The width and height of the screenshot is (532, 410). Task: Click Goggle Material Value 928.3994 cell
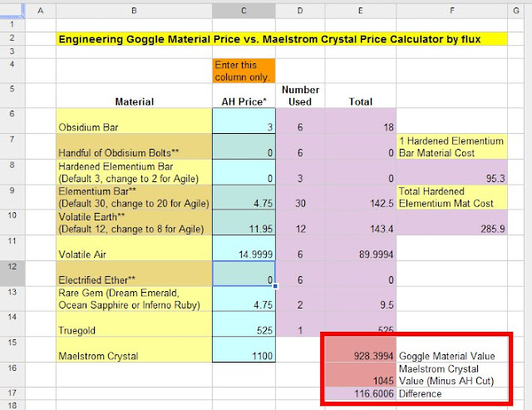[x=360, y=349]
